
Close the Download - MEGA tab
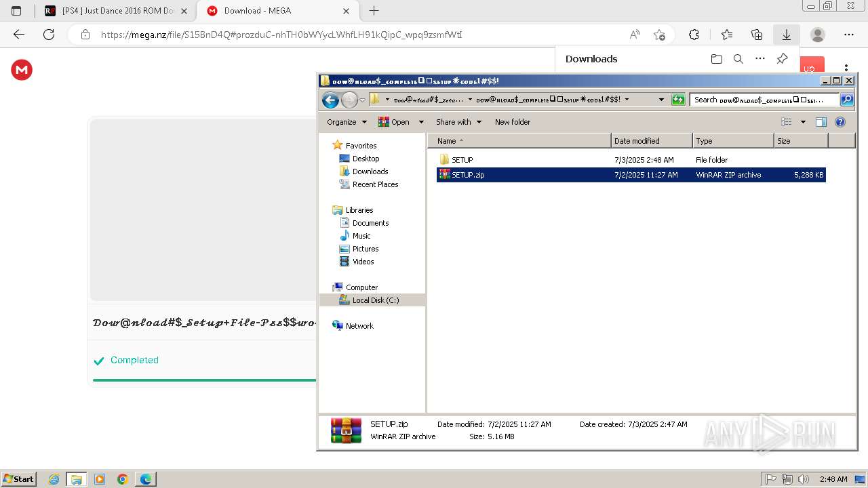tap(347, 11)
